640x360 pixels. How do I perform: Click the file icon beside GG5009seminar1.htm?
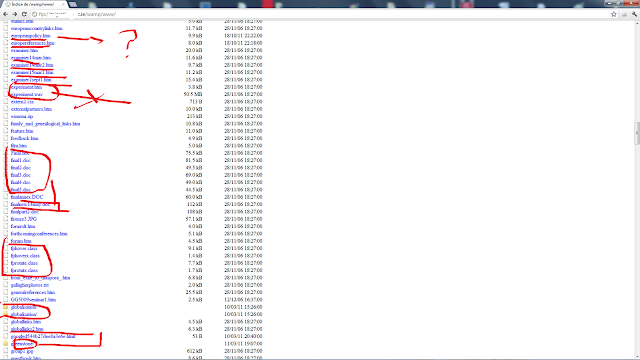pos(6,300)
